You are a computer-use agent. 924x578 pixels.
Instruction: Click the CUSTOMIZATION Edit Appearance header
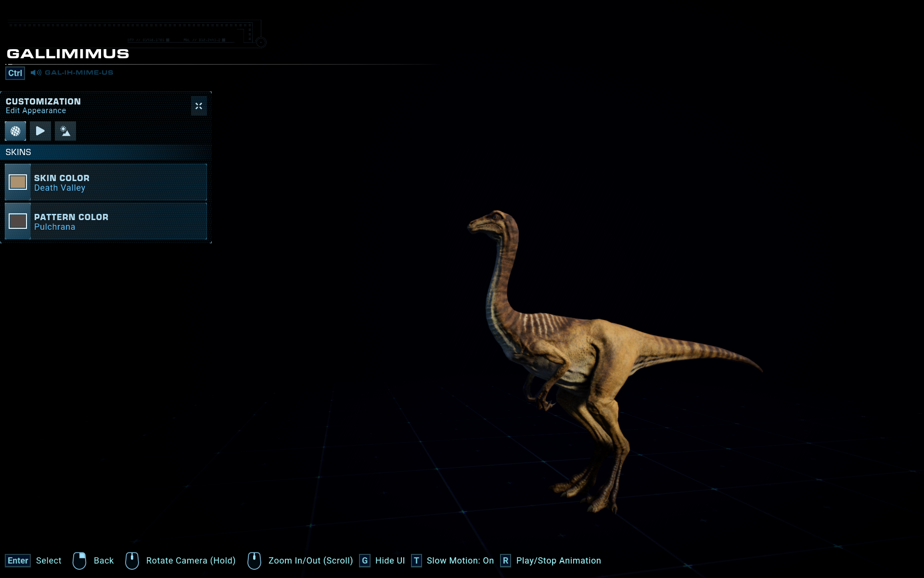tap(43, 106)
